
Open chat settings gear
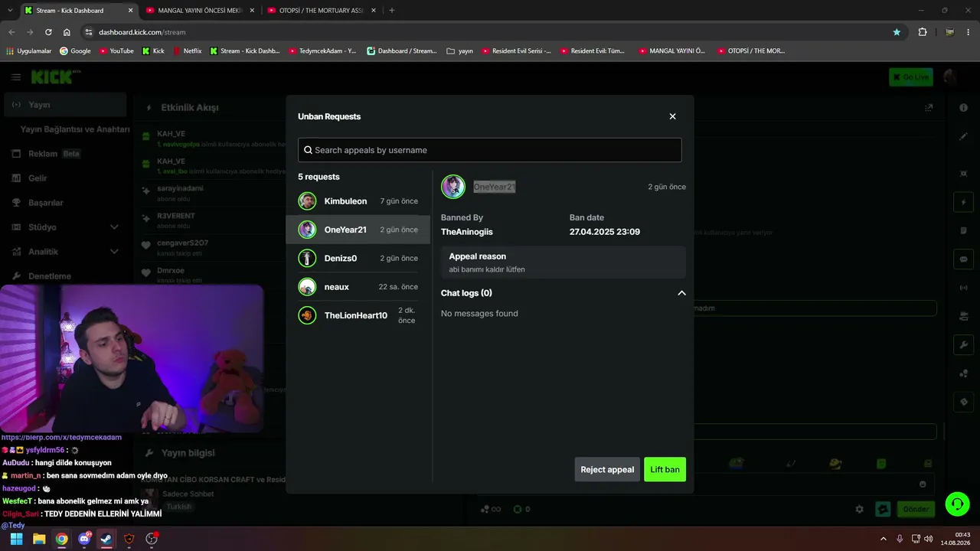point(859,509)
